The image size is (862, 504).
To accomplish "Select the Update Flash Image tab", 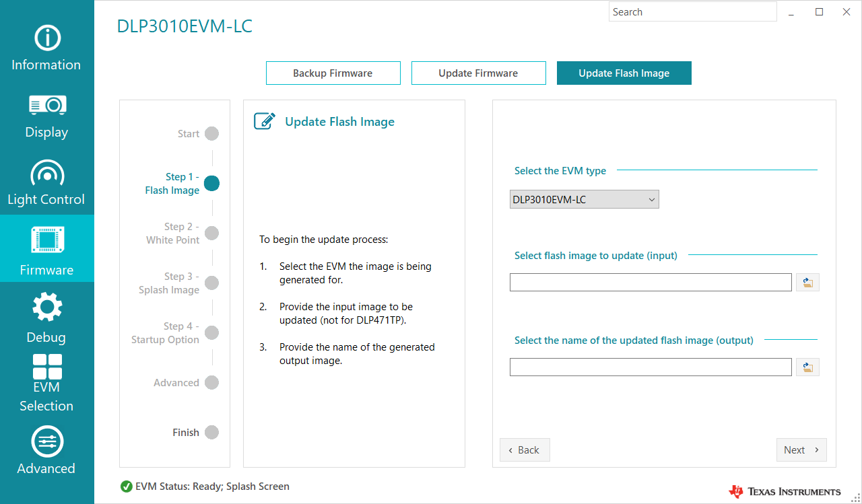I will click(x=624, y=73).
